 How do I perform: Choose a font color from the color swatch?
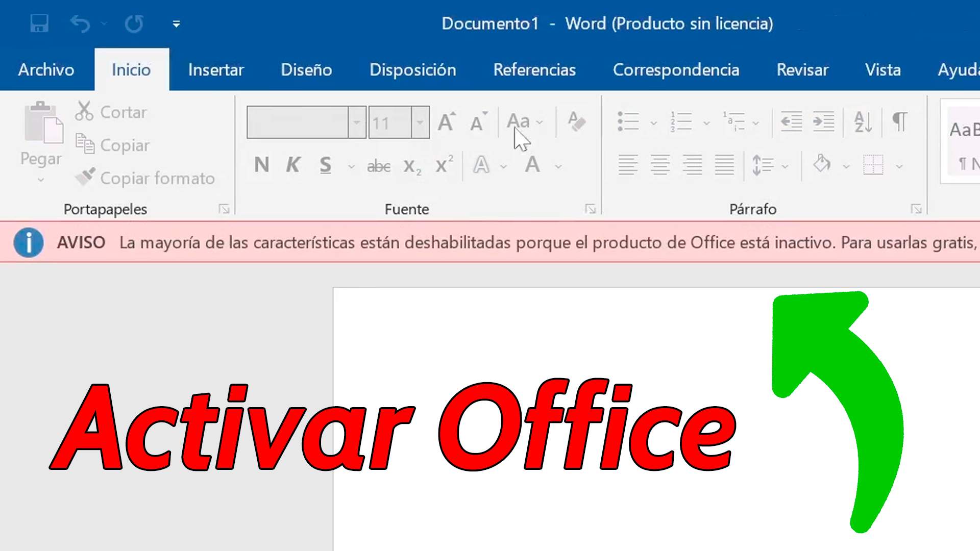click(x=532, y=166)
